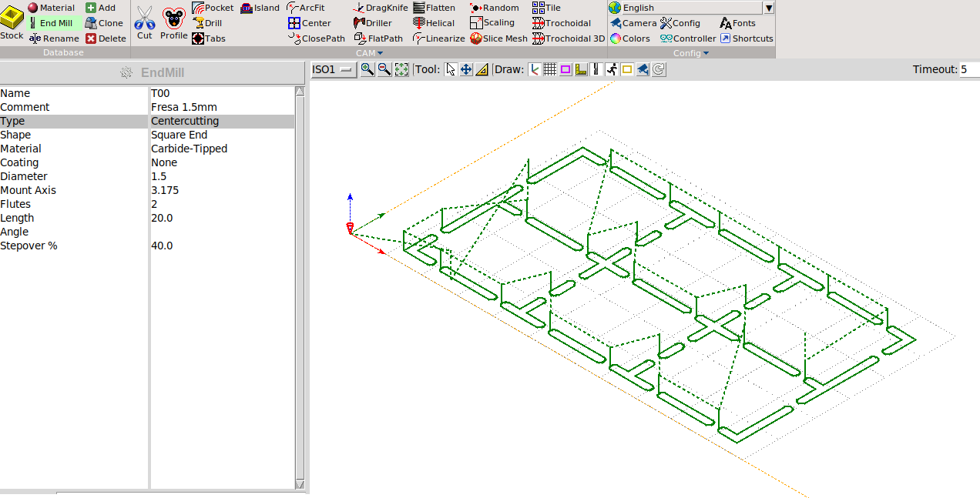Select the DragKnife tool
The height and width of the screenshot is (498, 980).
381,8
